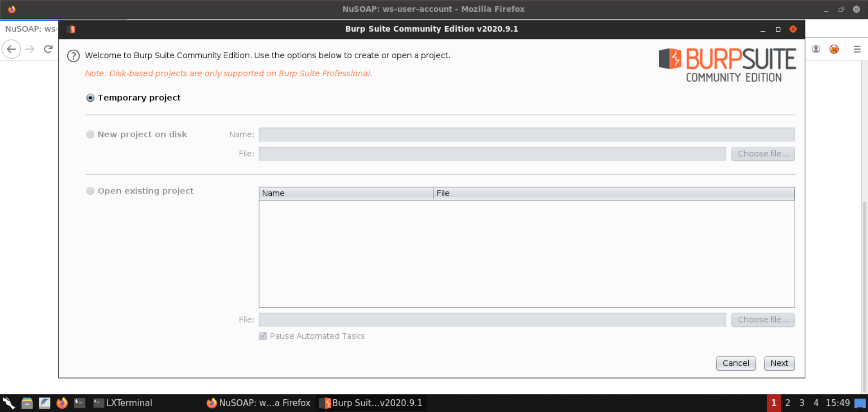
Task: Reload the Firefox page
Action: click(48, 49)
